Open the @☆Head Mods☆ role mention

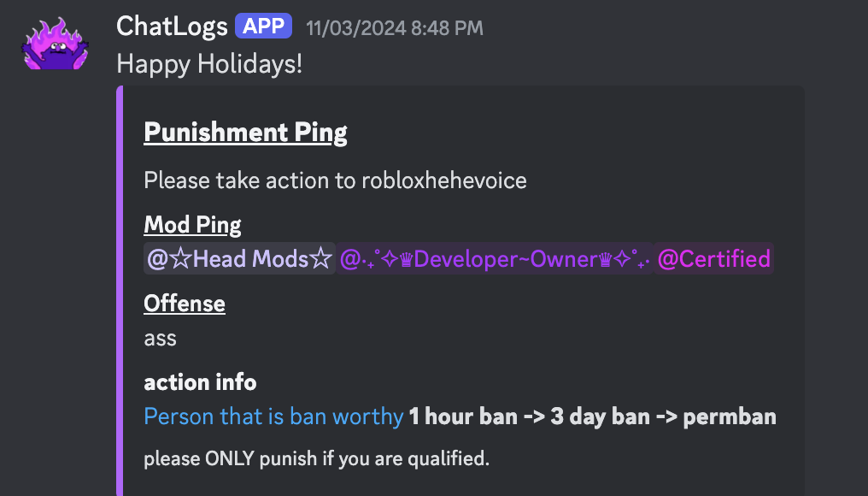click(x=239, y=258)
